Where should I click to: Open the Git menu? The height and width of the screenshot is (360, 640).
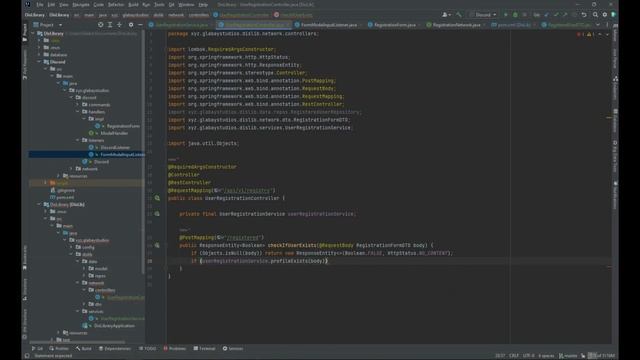pos(171,4)
